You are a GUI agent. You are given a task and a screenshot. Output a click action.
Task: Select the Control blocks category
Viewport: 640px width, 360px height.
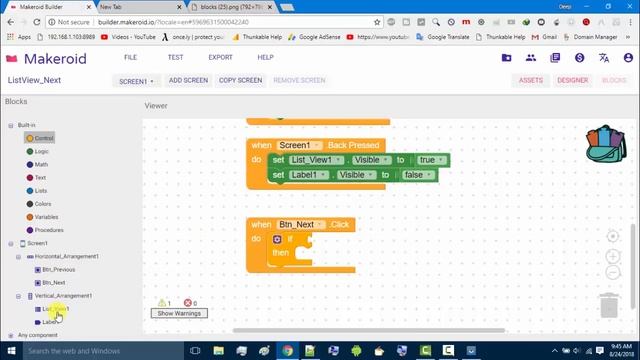click(40, 138)
